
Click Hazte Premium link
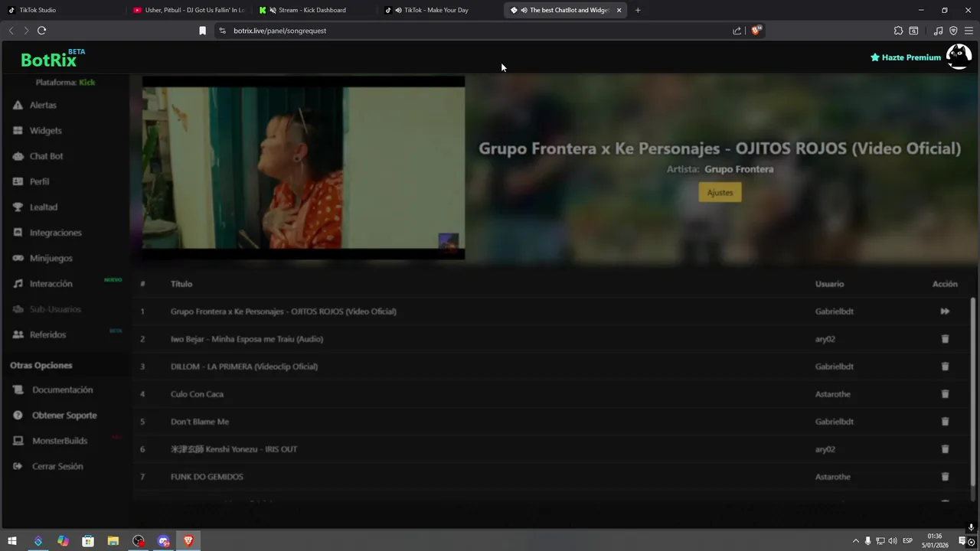tap(906, 57)
